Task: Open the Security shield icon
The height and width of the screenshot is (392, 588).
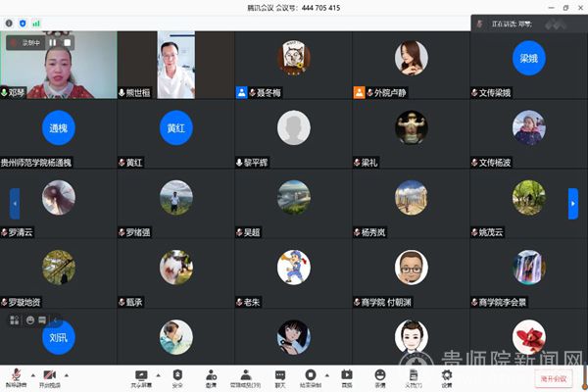Action: 178,375
